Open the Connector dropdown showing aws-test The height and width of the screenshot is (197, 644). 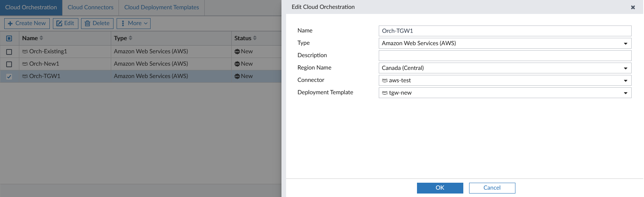[505, 80]
